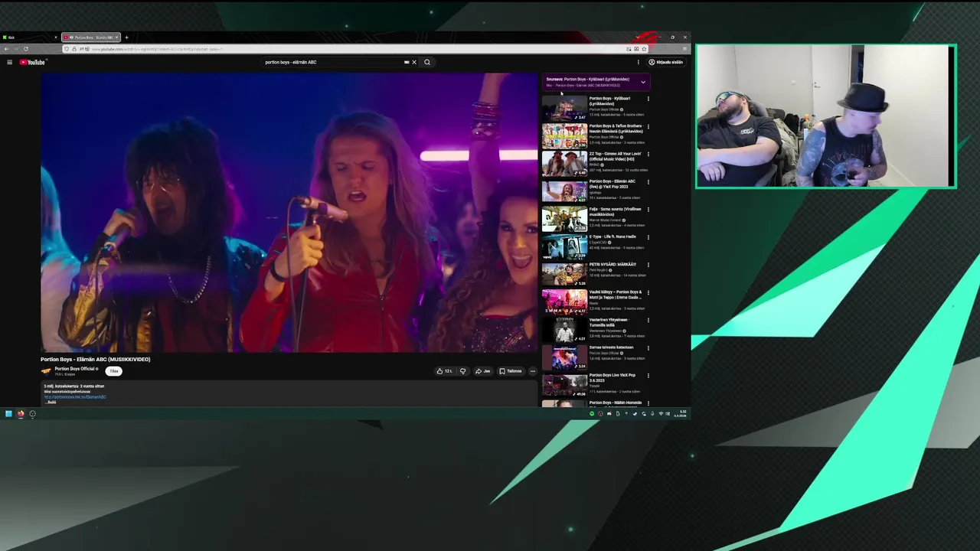980x551 pixels.
Task: Dislike the video with thumbs-down button
Action: point(462,371)
